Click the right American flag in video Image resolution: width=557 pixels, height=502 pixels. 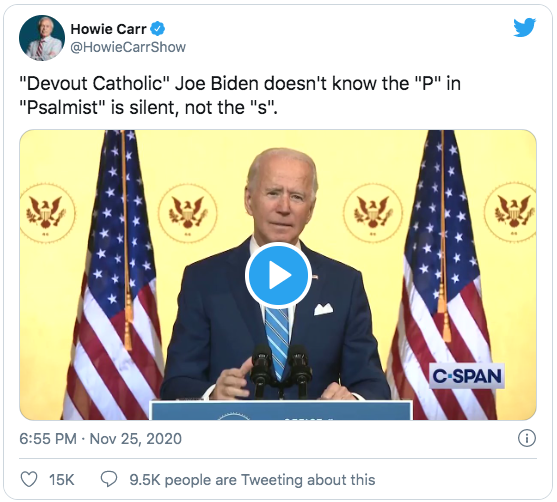[x=442, y=275]
